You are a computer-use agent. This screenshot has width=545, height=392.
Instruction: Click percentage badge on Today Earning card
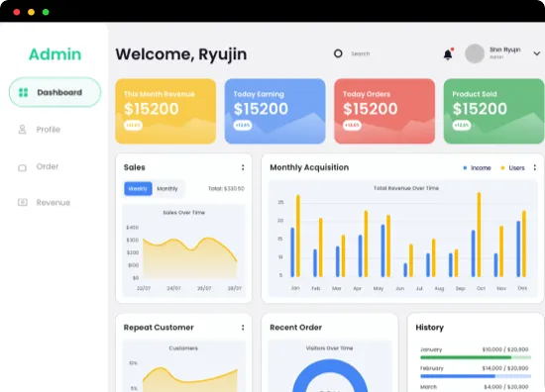pos(243,125)
